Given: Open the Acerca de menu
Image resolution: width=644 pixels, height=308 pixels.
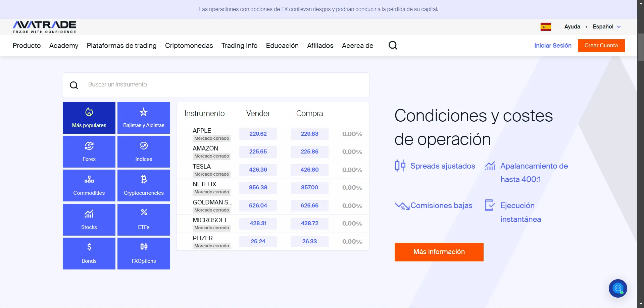Looking at the screenshot, I should coord(357,46).
